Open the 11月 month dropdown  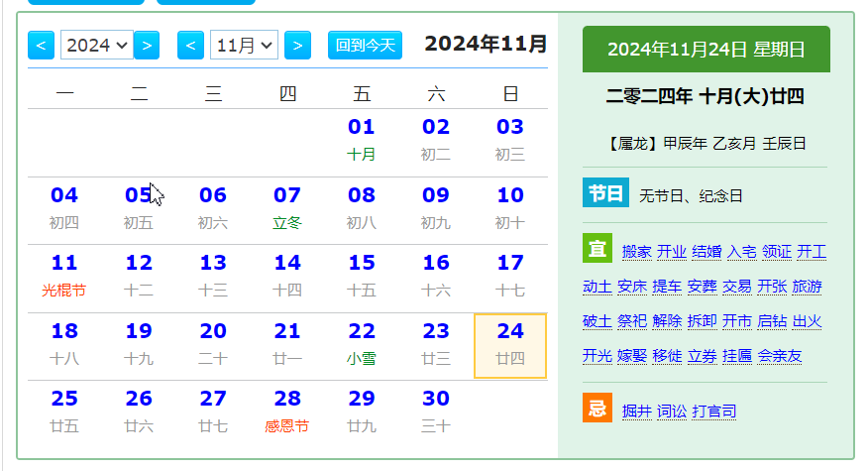click(x=244, y=45)
